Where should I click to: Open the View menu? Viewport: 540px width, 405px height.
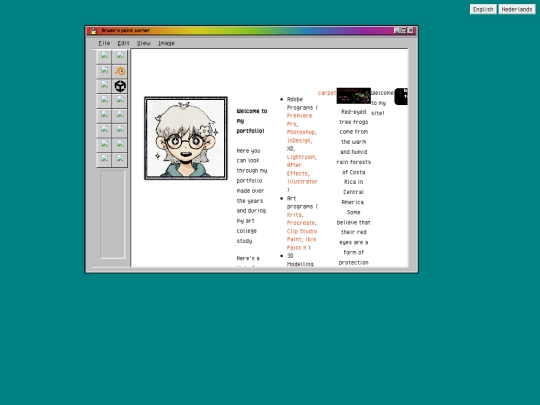[x=144, y=43]
